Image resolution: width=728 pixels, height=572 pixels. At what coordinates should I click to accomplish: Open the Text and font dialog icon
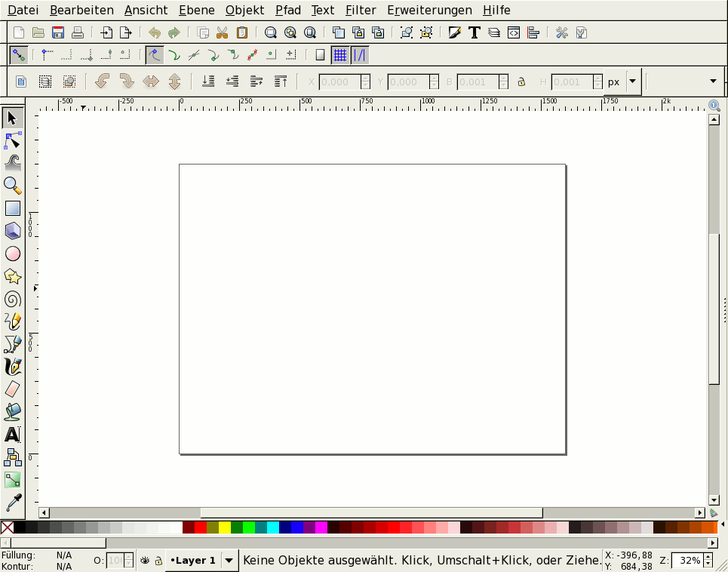(x=474, y=32)
